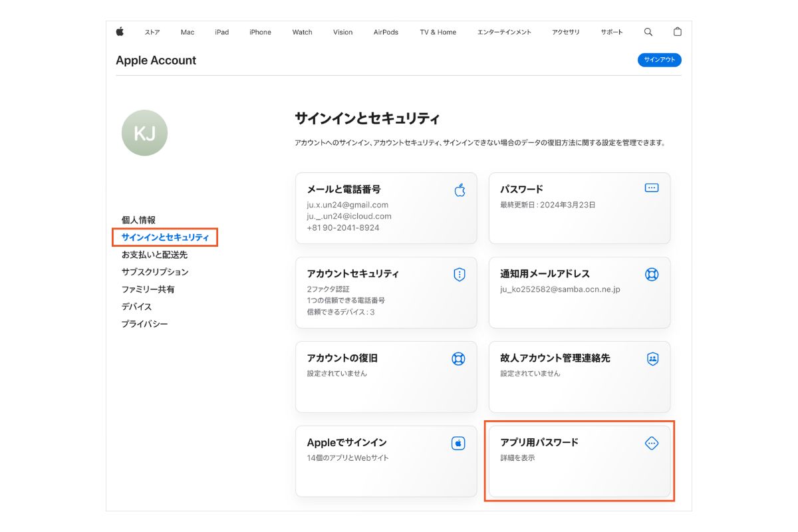The width and height of the screenshot is (798, 532).
Task: Click diamond icon on アプリ用パスワード card
Action: pyautogui.click(x=652, y=444)
